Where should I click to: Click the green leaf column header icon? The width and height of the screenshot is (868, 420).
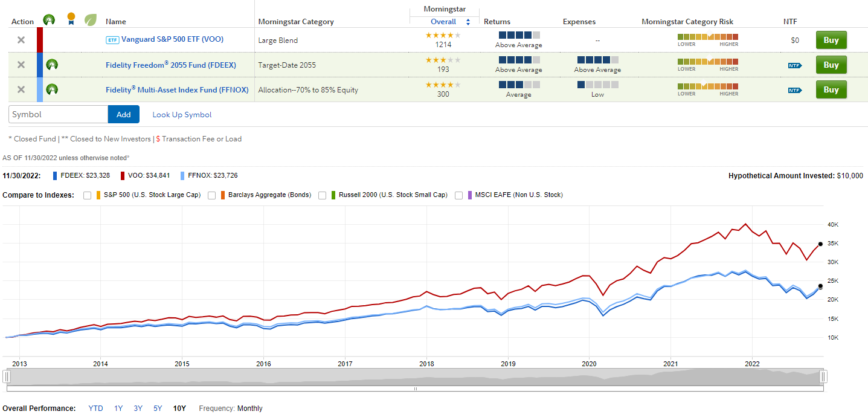90,19
